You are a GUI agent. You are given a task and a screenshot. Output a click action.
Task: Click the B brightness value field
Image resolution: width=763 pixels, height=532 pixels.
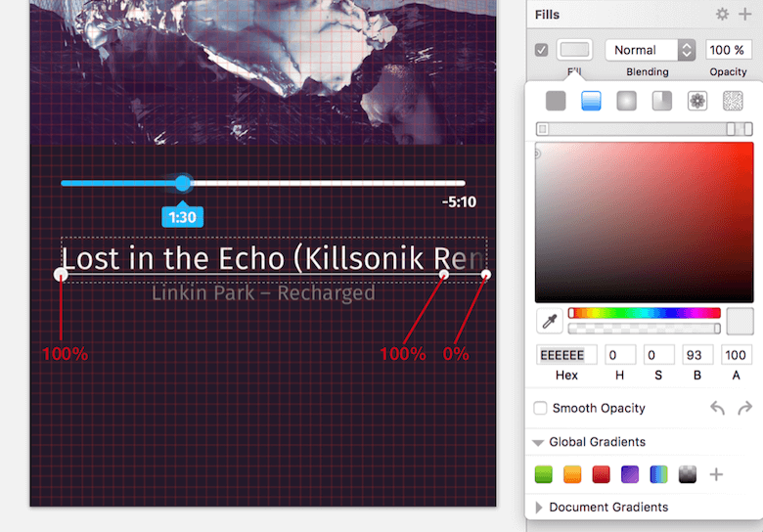coord(697,355)
